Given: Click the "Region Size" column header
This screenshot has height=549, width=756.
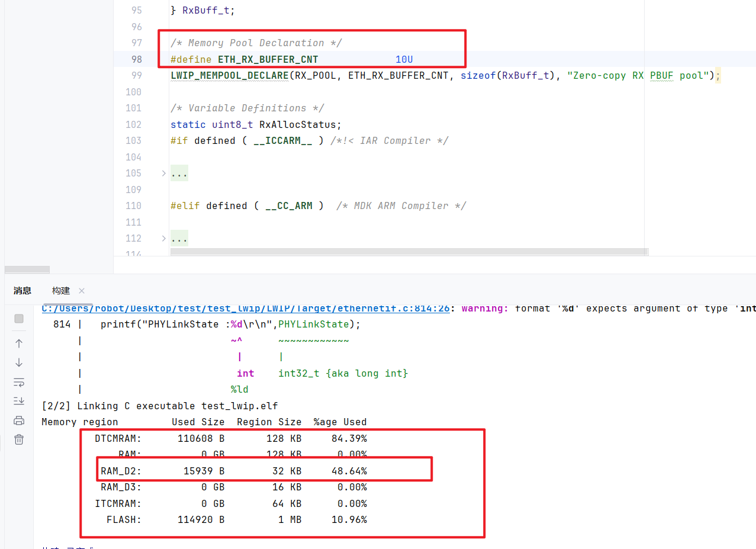Looking at the screenshot, I should tap(269, 422).
